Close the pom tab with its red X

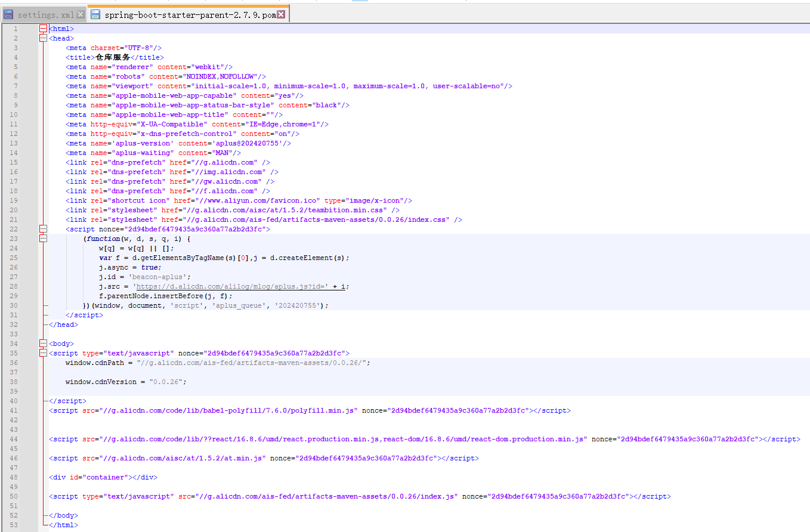[282, 13]
